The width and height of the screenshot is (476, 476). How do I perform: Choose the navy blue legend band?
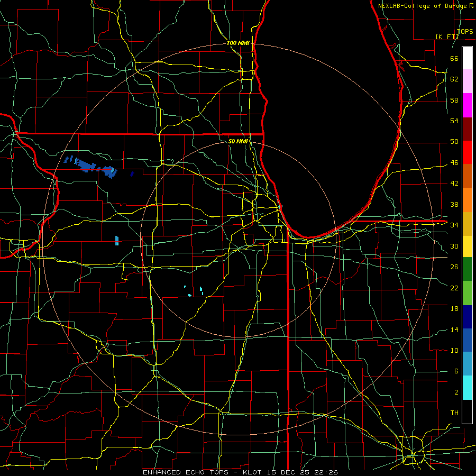point(467,317)
